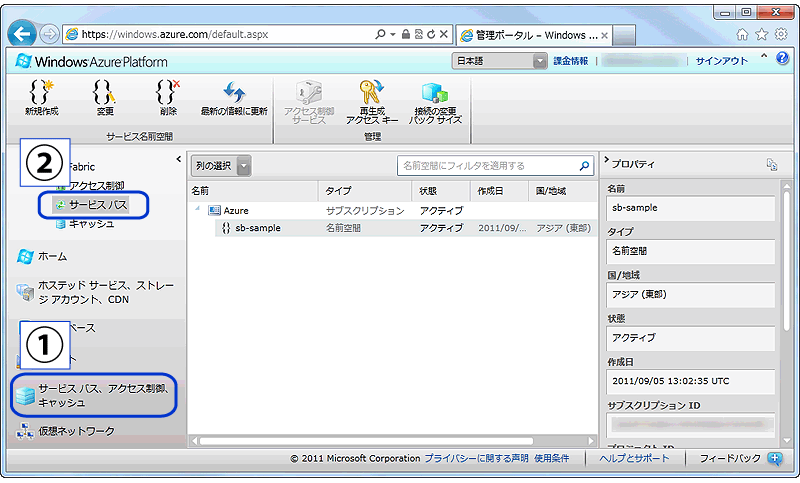The width and height of the screenshot is (800, 483).
Task: Reload page with address bar refresh icon
Action: click(x=431, y=34)
